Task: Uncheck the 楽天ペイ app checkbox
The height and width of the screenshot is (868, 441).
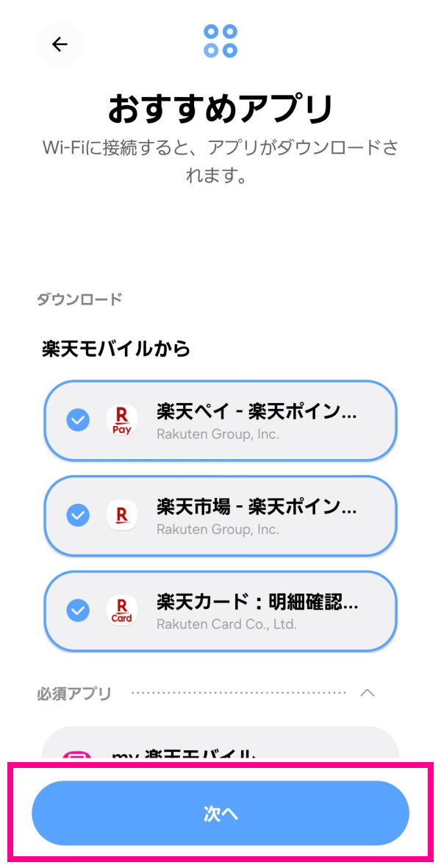Action: pyautogui.click(x=78, y=420)
